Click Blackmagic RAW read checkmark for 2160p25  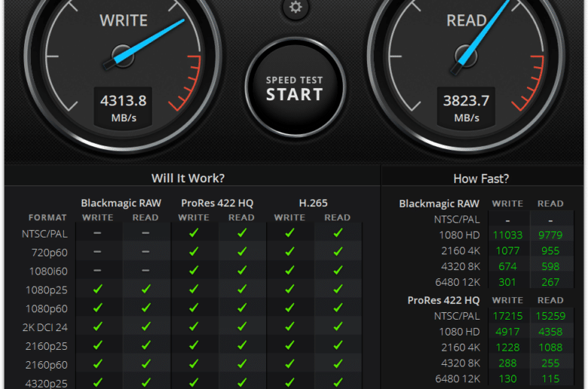coord(146,345)
